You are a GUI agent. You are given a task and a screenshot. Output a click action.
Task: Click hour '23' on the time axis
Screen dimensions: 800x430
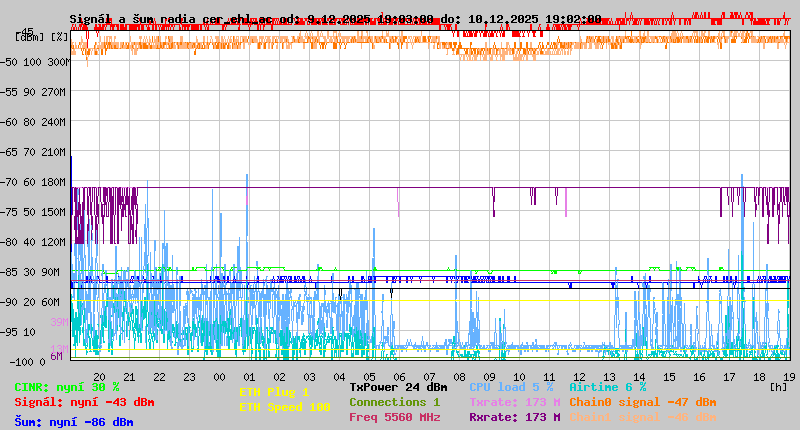(189, 377)
